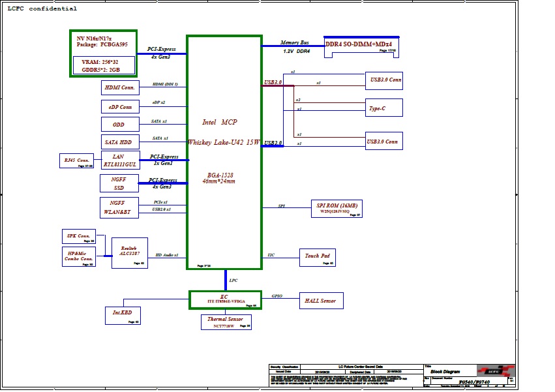Viewport: 555px width, 392px height.
Task: Click the Type-C connector block
Action: click(x=383, y=108)
